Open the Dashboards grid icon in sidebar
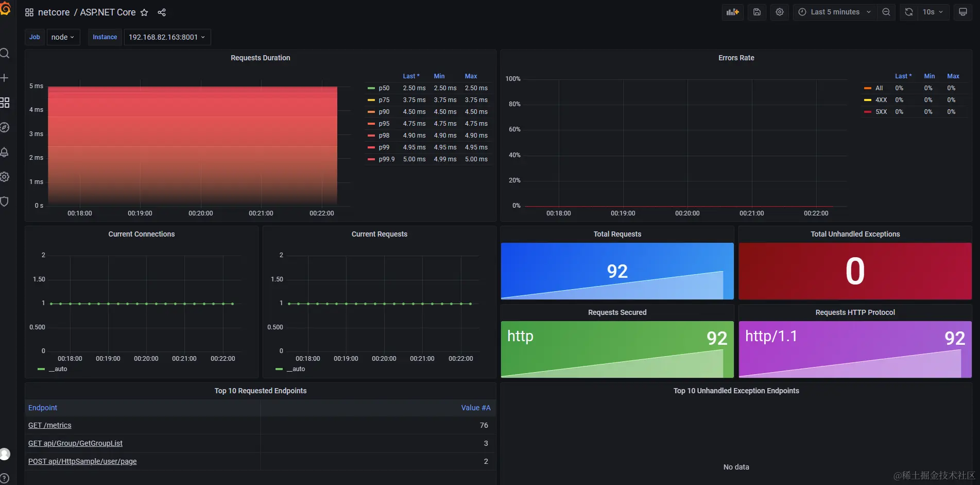980x485 pixels. (5, 103)
